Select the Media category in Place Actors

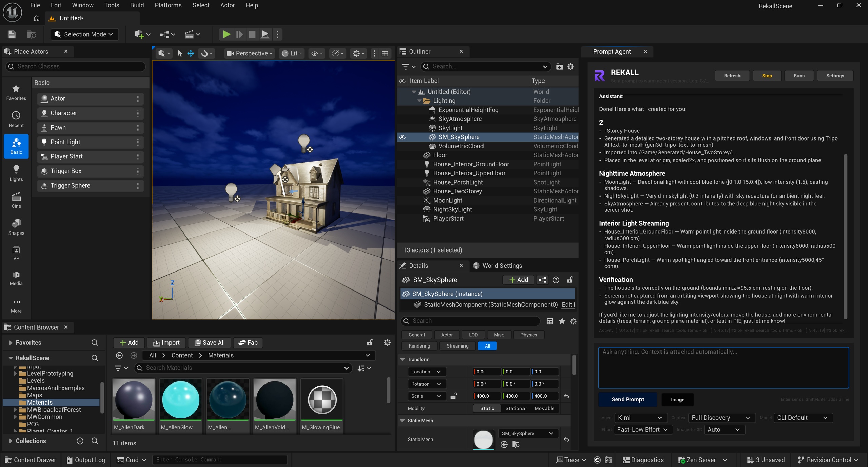(16, 278)
